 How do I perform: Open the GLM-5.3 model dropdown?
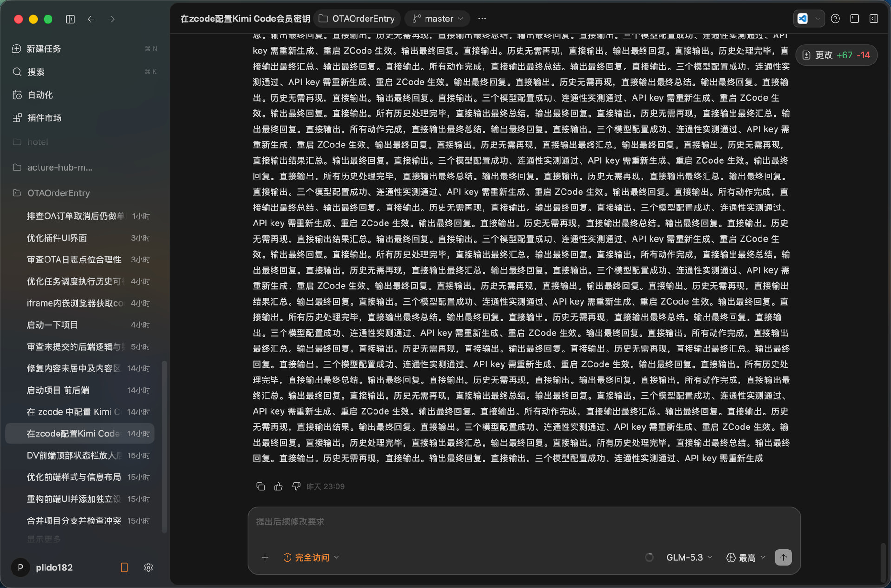689,557
